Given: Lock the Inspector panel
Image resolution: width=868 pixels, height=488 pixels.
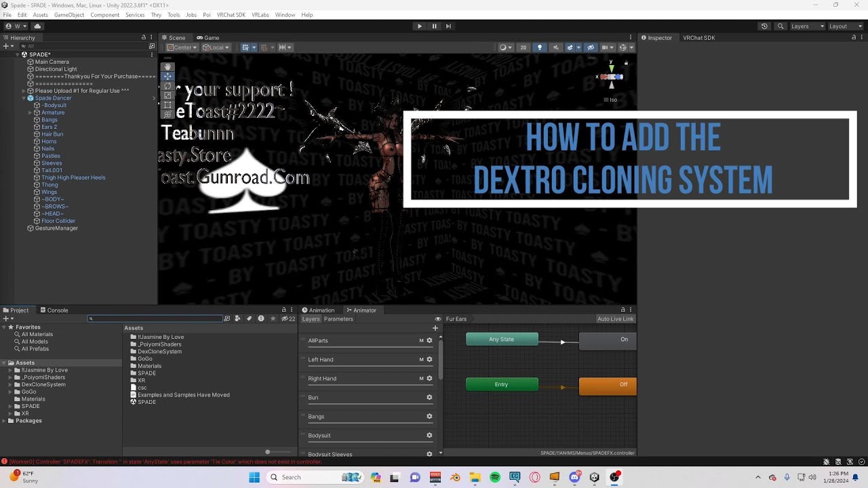Looking at the screenshot, I should (x=853, y=38).
